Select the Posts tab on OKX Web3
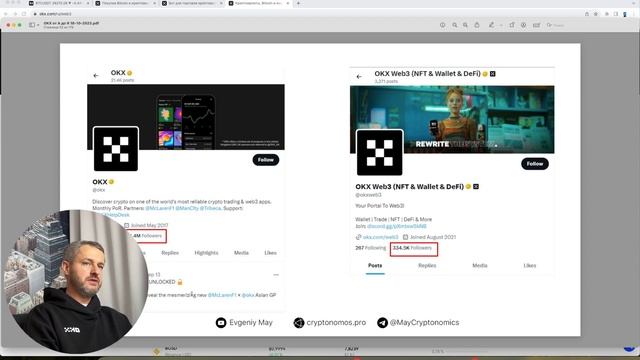The image size is (640, 360). (375, 265)
